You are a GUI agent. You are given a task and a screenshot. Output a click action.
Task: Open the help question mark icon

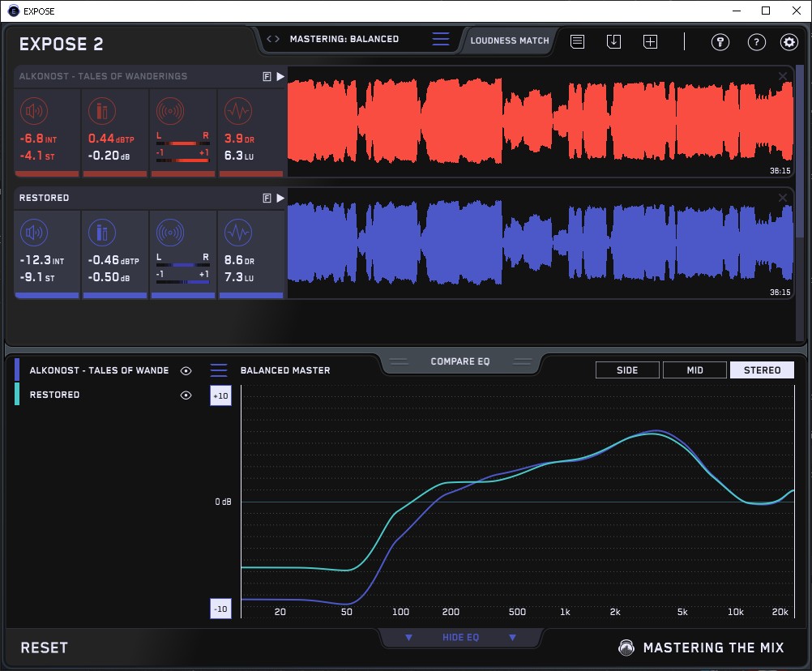(756, 42)
